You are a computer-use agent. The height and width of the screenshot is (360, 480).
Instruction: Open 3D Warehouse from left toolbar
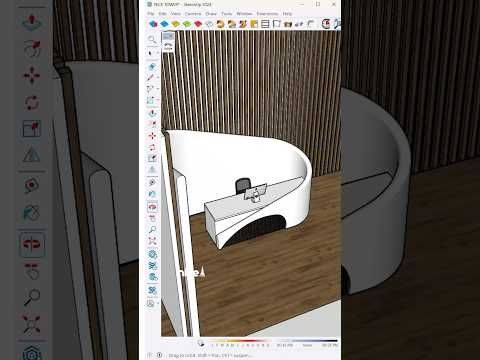pos(153,254)
